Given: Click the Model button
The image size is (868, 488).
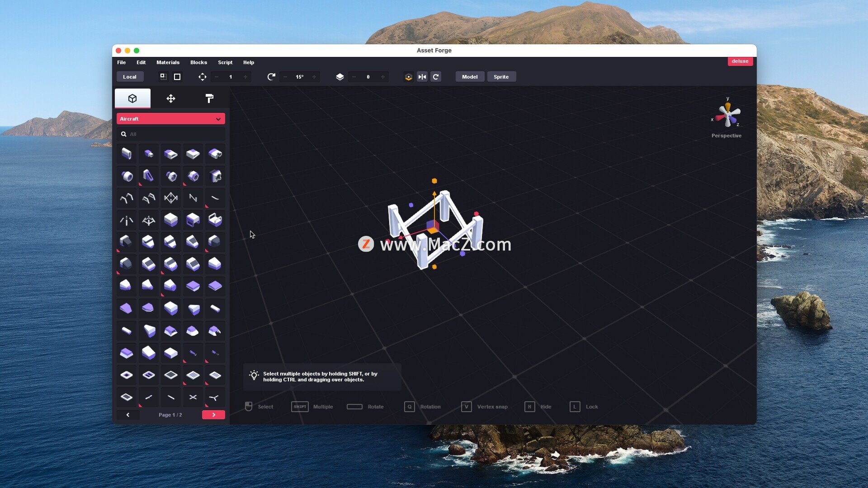Looking at the screenshot, I should (x=470, y=77).
